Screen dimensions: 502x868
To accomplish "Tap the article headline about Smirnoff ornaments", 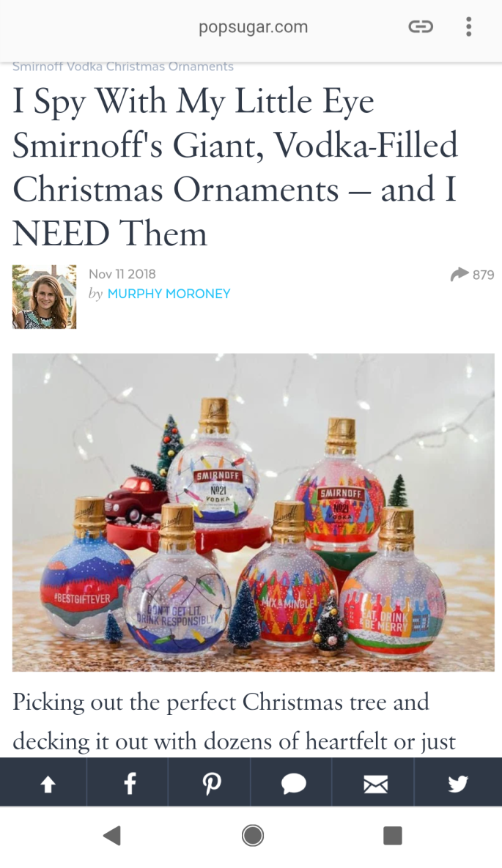I will point(235,167).
